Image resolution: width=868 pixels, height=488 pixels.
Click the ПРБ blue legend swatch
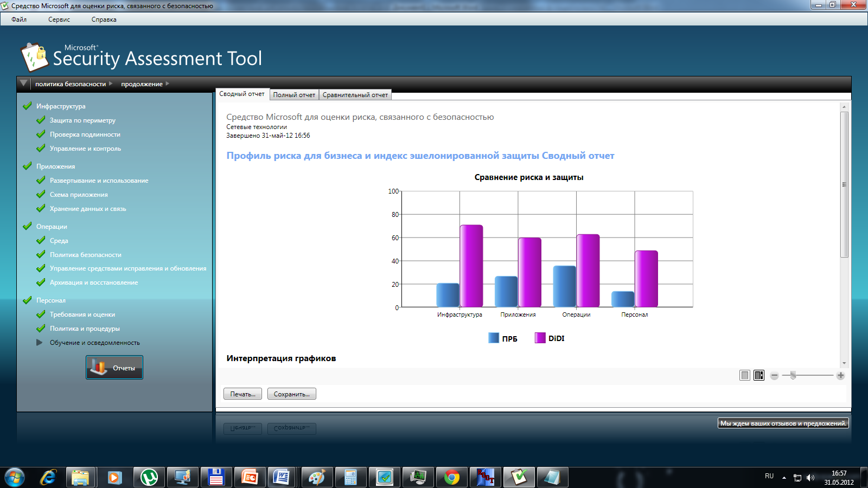pos(494,338)
